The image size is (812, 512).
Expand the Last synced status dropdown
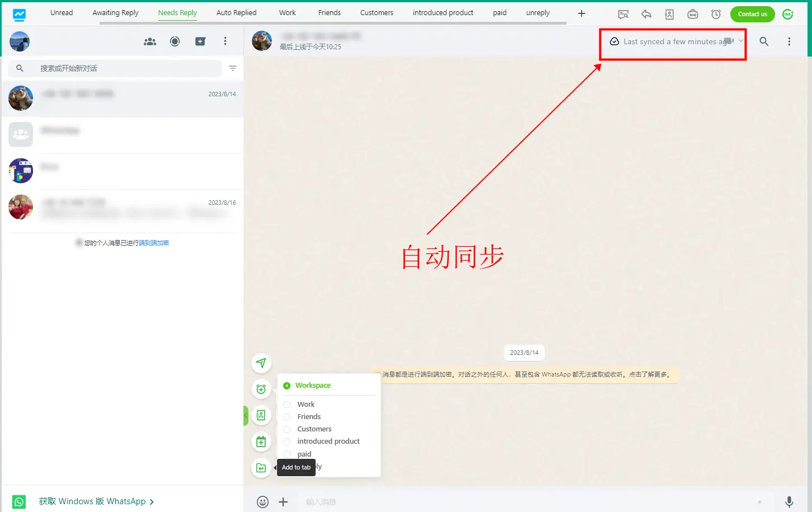[x=741, y=41]
